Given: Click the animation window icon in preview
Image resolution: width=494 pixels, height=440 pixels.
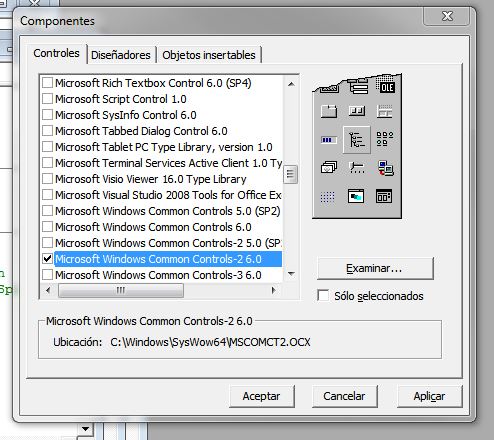Looking at the screenshot, I should pyautogui.click(x=356, y=196).
